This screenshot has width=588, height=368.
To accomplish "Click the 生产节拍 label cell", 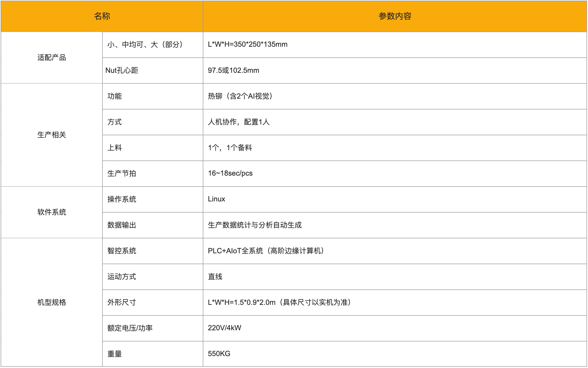I will tap(122, 173).
